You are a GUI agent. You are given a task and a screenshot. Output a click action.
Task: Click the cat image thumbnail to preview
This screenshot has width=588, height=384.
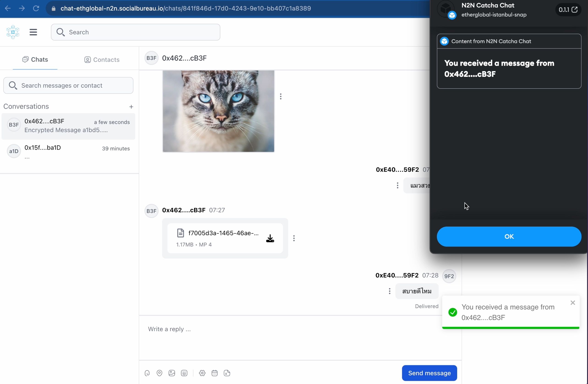pyautogui.click(x=218, y=111)
